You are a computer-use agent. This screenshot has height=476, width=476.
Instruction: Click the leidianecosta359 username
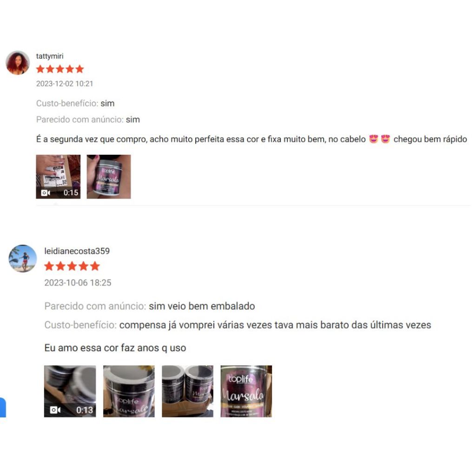[x=77, y=251]
